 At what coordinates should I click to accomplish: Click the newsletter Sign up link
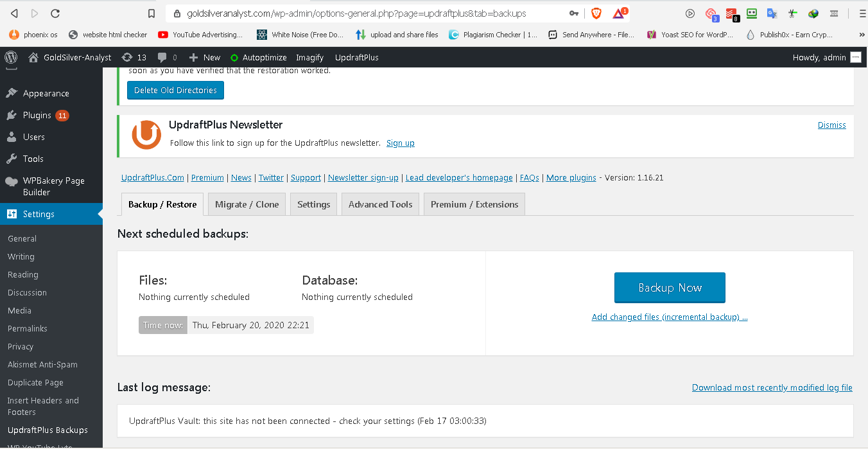click(401, 143)
